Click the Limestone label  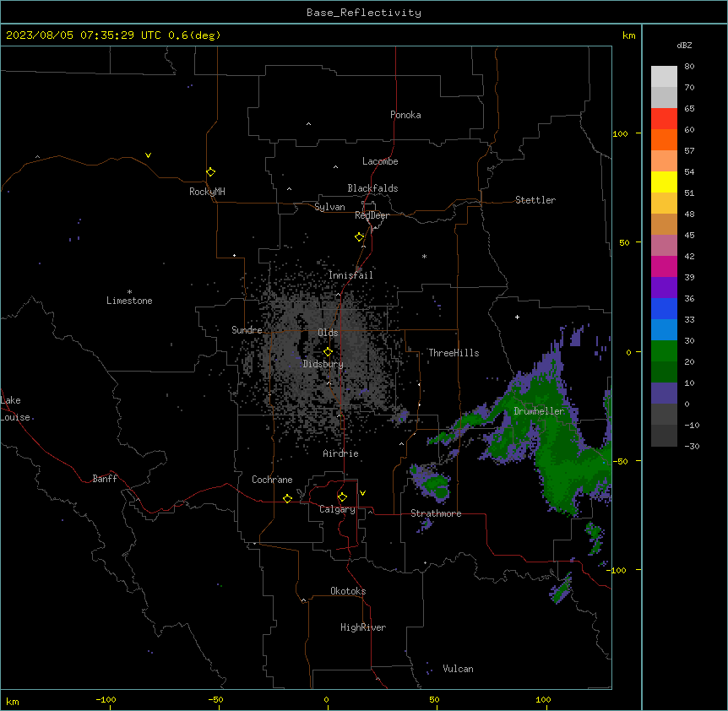pyautogui.click(x=129, y=301)
